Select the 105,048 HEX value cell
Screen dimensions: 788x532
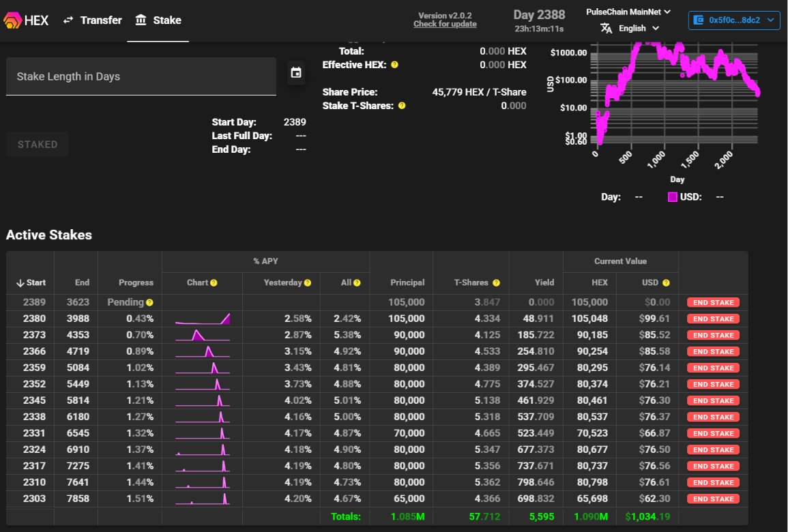coord(589,319)
